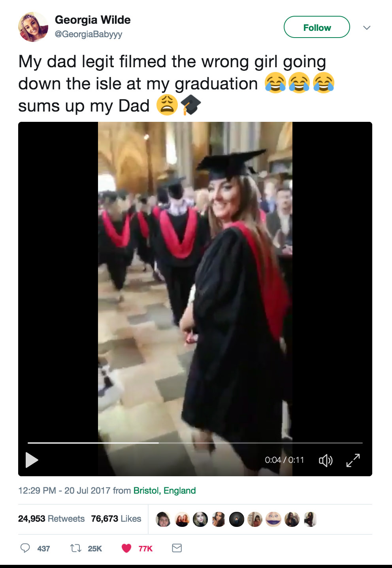The width and height of the screenshot is (392, 568).
Task: Open the Bristol, England location link
Action: pyautogui.click(x=164, y=490)
